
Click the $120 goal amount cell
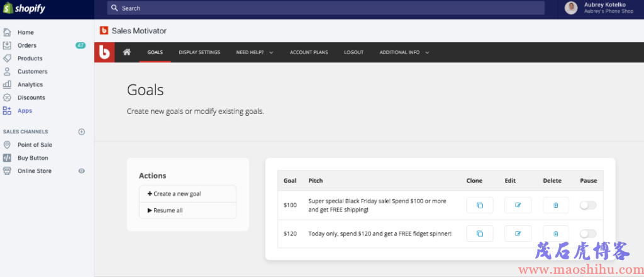coord(290,234)
